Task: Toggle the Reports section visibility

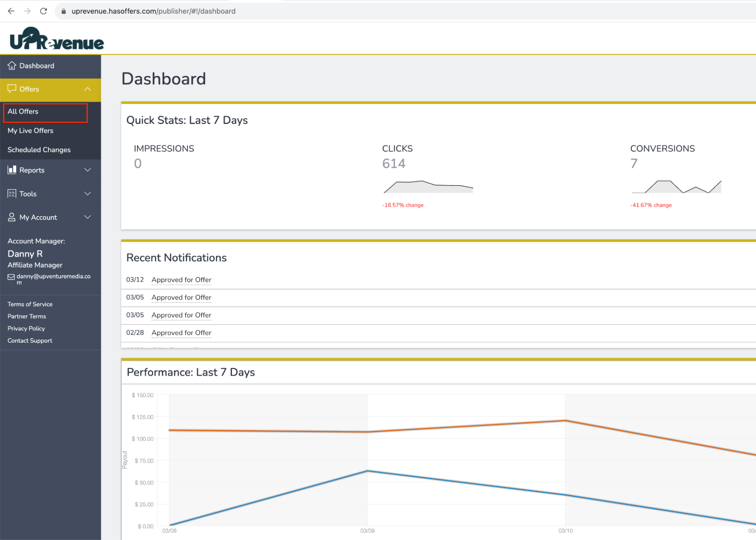Action: pyautogui.click(x=50, y=170)
